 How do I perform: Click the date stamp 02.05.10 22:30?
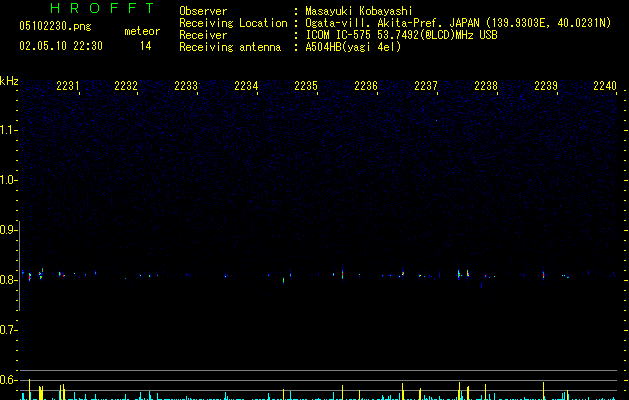pyautogui.click(x=61, y=46)
